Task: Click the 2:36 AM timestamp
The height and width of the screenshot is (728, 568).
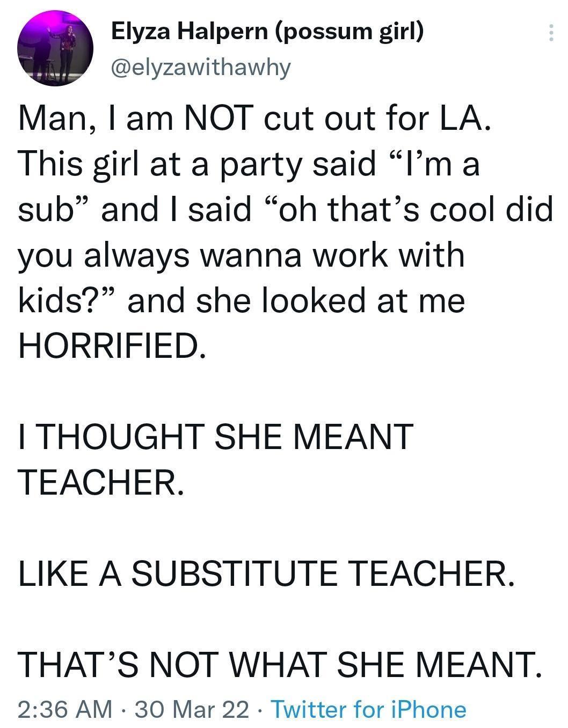Action: [65, 709]
